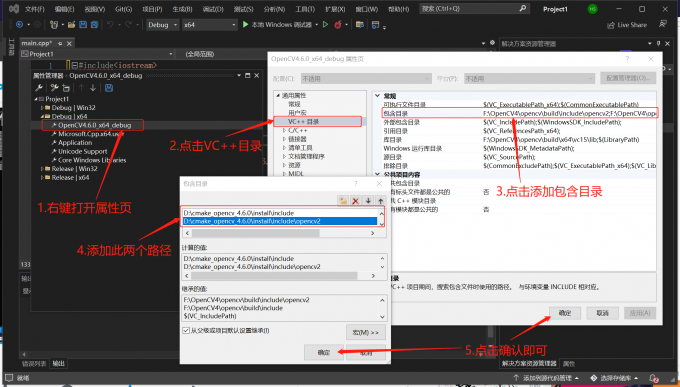The width and height of the screenshot is (680, 387).
Task: Click the undo arrow icon in toolbar
Action: (x=110, y=25)
